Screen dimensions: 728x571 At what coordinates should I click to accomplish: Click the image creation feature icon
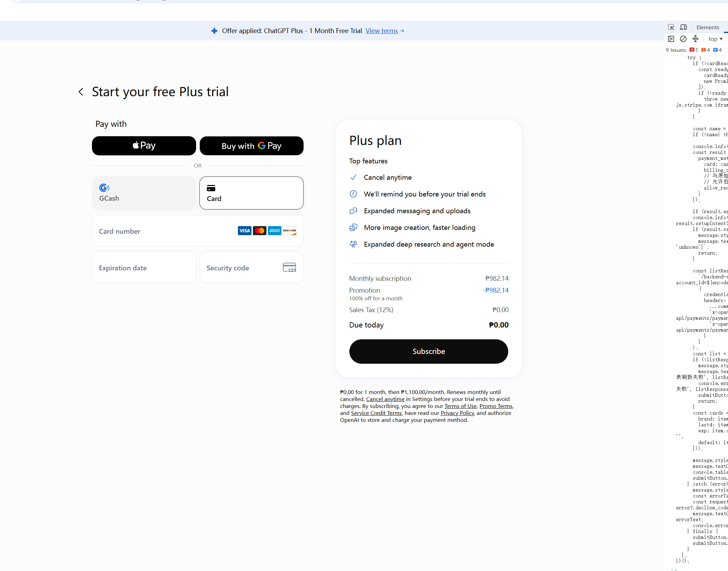coord(353,227)
